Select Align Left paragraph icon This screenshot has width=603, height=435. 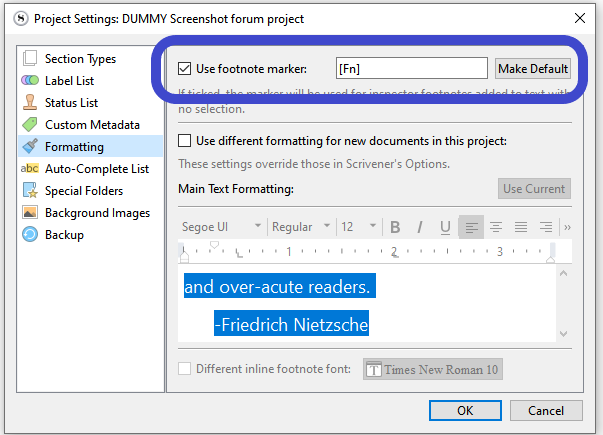coord(471,227)
